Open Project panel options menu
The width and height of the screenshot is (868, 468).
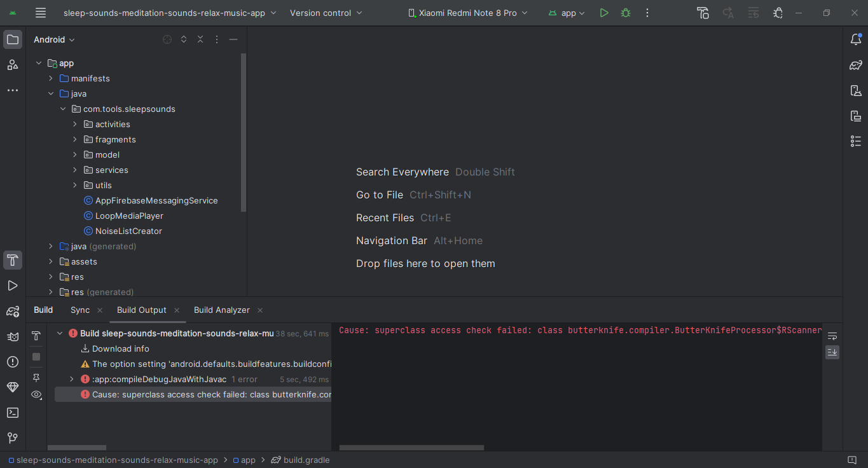point(217,39)
